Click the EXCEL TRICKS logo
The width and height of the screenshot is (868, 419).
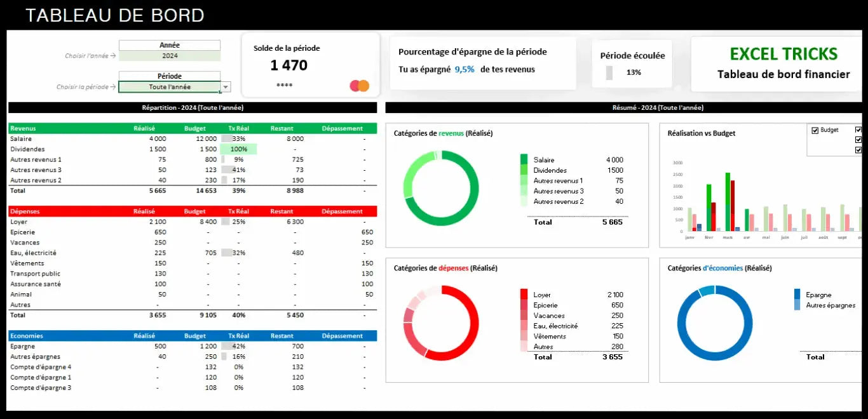click(783, 55)
